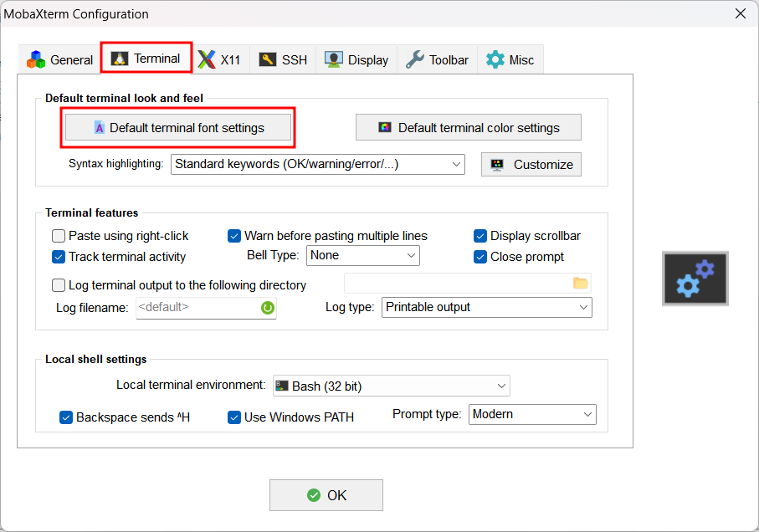
Task: Toggle Track terminal activity checkbox
Action: click(59, 257)
